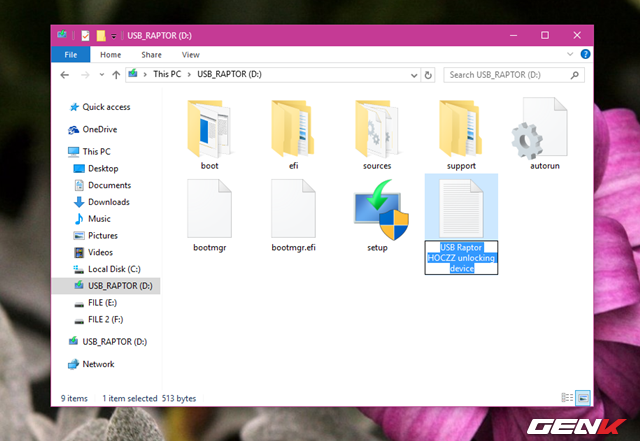Image resolution: width=640 pixels, height=441 pixels.
Task: Open Pictures in navigation pane
Action: (x=96, y=236)
